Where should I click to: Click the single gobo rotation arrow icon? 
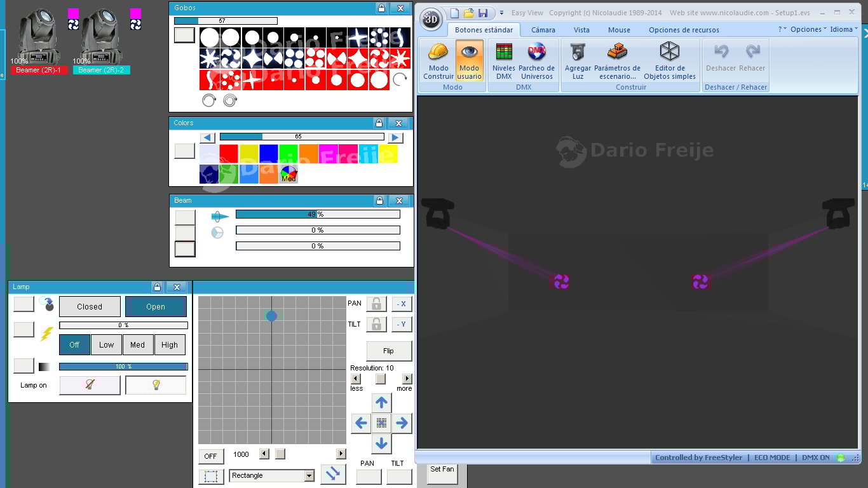400,79
